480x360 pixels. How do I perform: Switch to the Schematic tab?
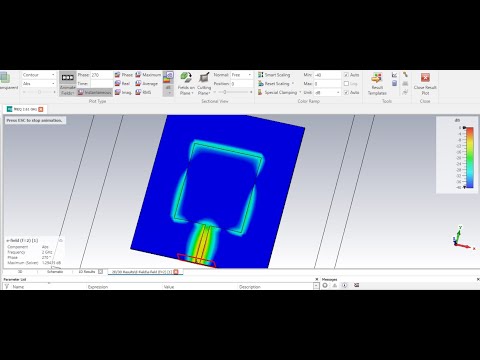[x=55, y=272]
